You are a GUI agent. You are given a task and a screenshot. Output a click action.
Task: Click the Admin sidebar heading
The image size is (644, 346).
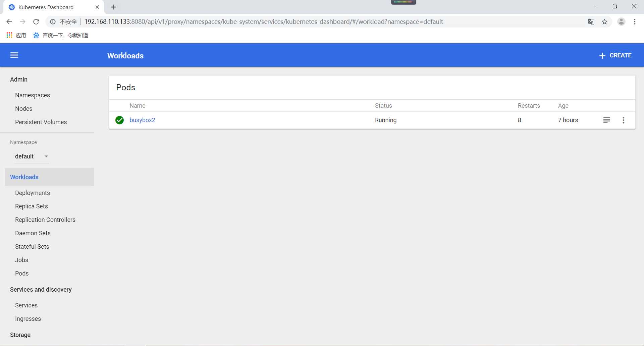[19, 80]
